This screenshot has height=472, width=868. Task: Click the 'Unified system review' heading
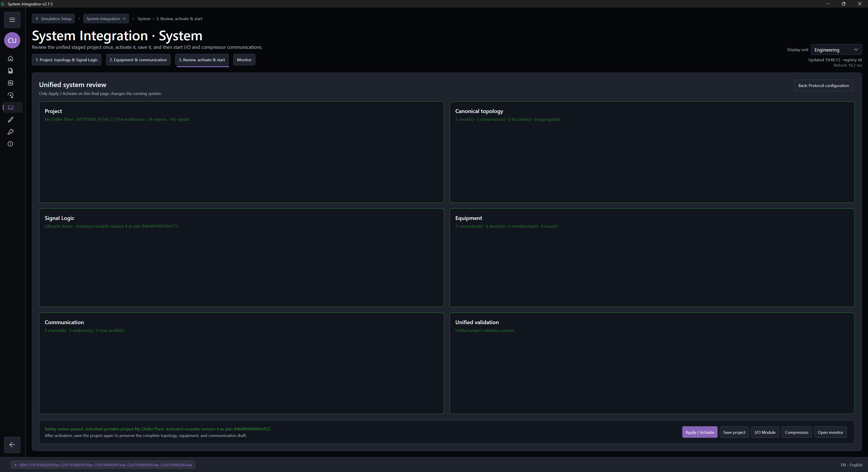pyautogui.click(x=72, y=85)
